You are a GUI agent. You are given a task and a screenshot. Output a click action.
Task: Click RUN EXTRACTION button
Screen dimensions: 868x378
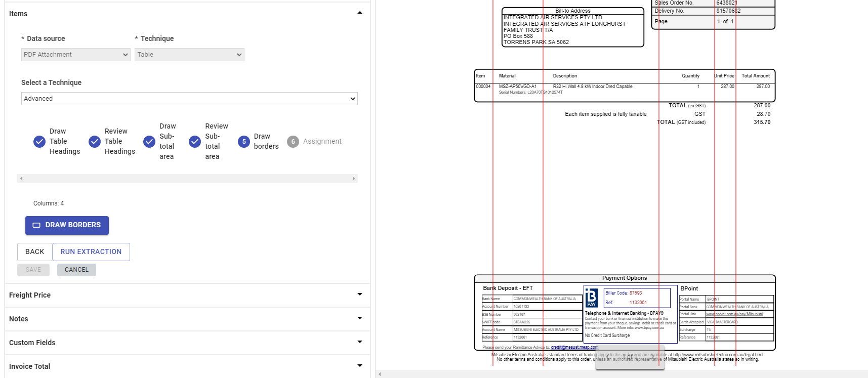91,252
